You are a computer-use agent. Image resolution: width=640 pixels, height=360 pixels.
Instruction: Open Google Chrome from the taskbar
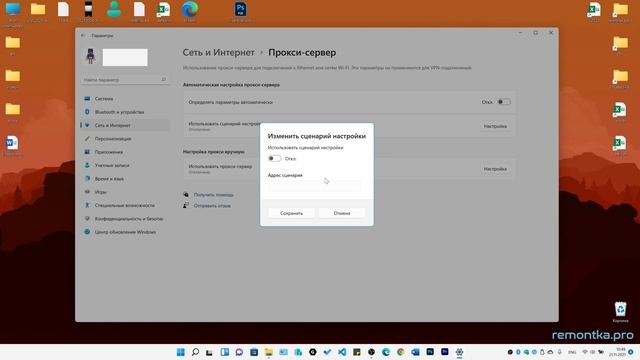[400, 352]
